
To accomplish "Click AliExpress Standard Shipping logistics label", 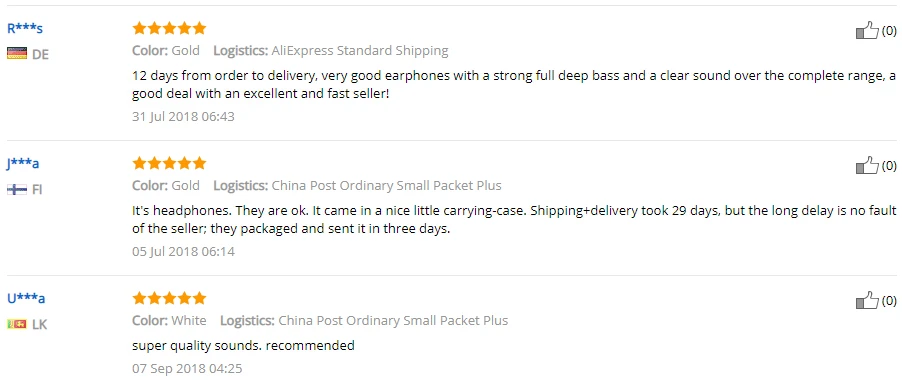I will click(x=360, y=51).
